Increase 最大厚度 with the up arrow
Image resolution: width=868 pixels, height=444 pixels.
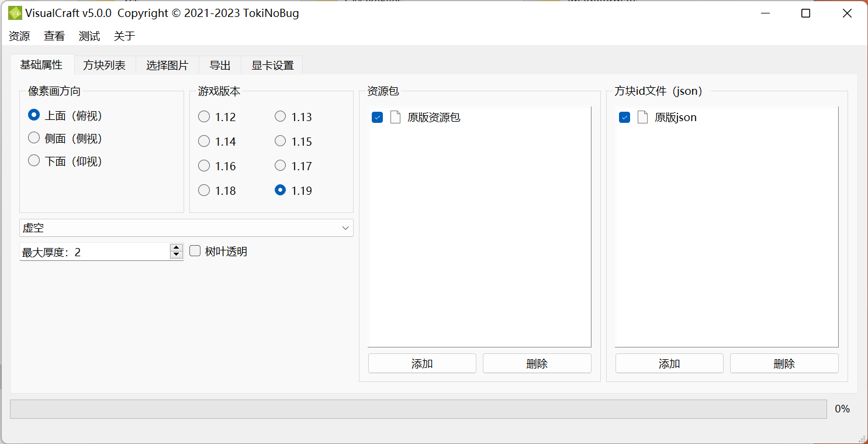tap(177, 247)
